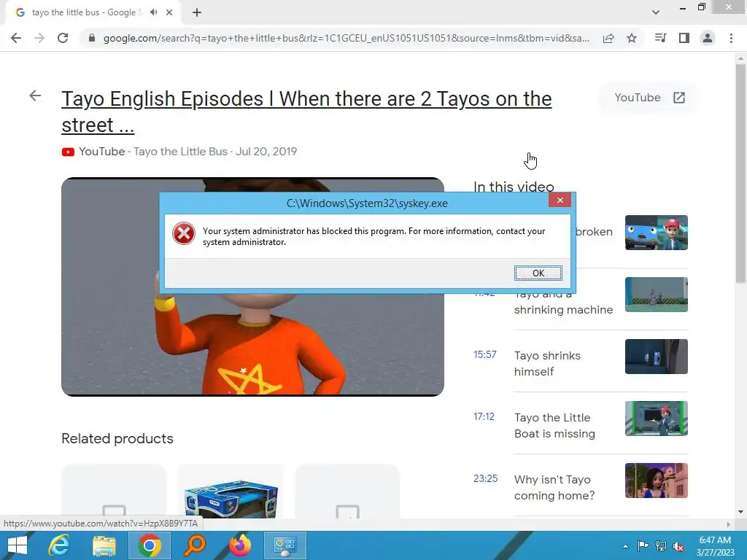This screenshot has width=747, height=560.
Task: Open the blue toy bus product card
Action: click(231, 491)
